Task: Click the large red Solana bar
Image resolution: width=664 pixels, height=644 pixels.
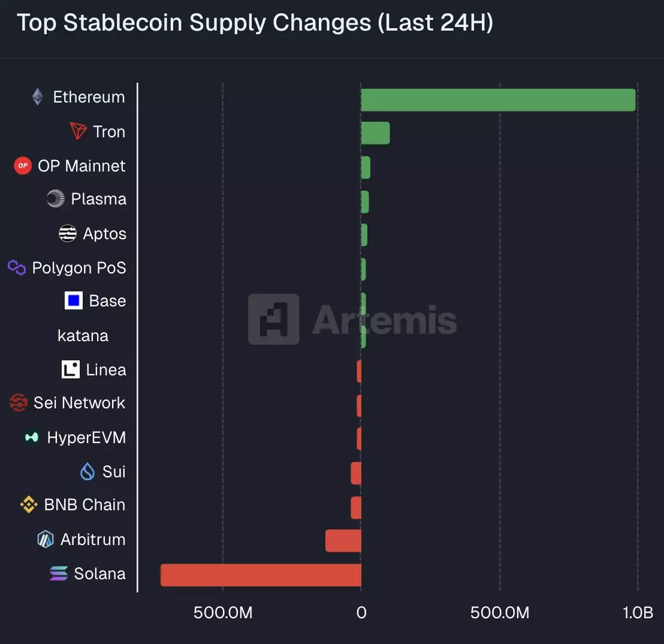Action: click(261, 575)
